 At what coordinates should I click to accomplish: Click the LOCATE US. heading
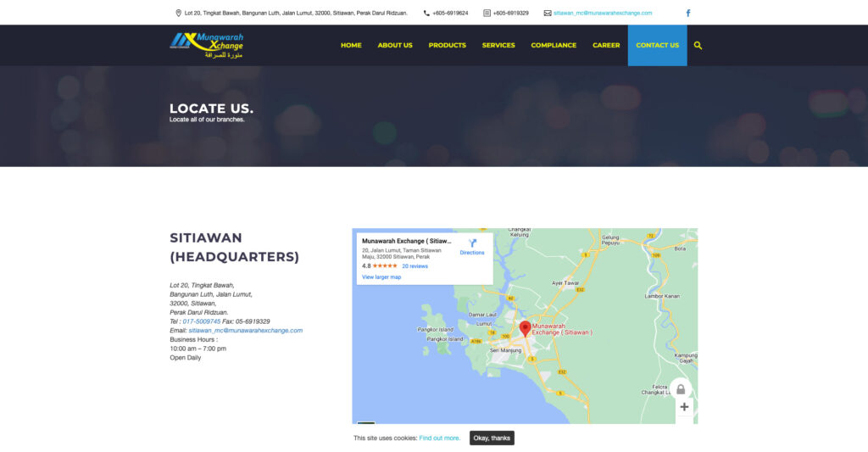click(211, 109)
